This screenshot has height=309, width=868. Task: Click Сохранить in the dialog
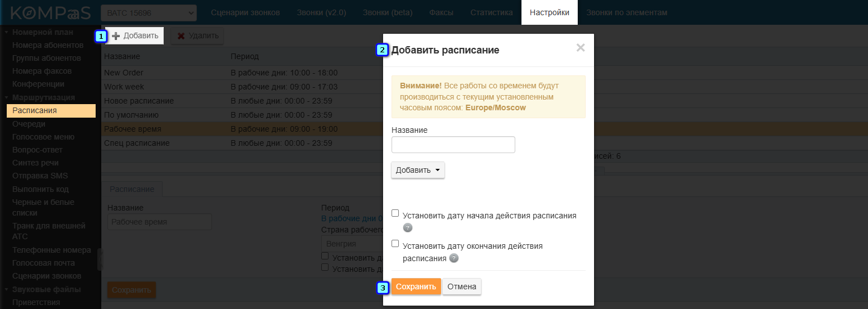coord(416,286)
